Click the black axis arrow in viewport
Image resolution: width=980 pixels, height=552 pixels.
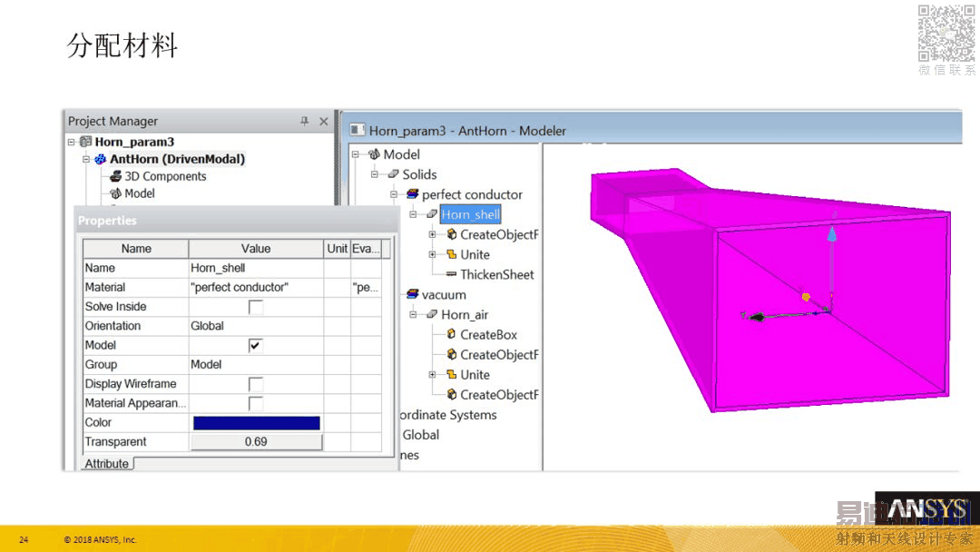point(757,318)
